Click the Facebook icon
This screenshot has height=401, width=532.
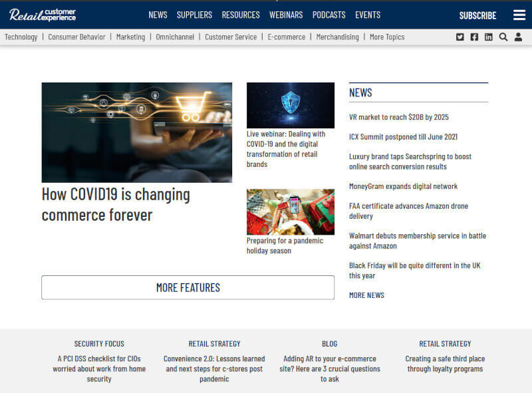tap(474, 37)
